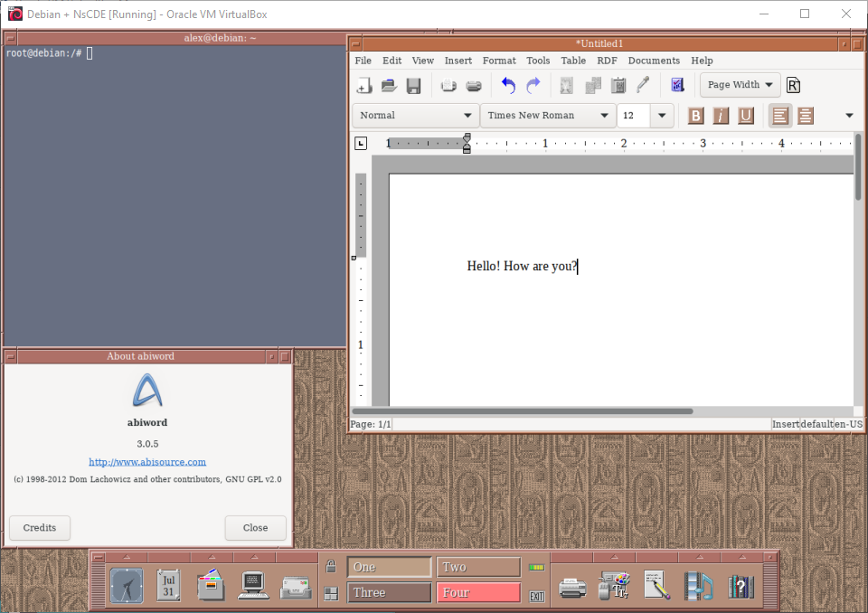Open the Table menu

pyautogui.click(x=573, y=61)
